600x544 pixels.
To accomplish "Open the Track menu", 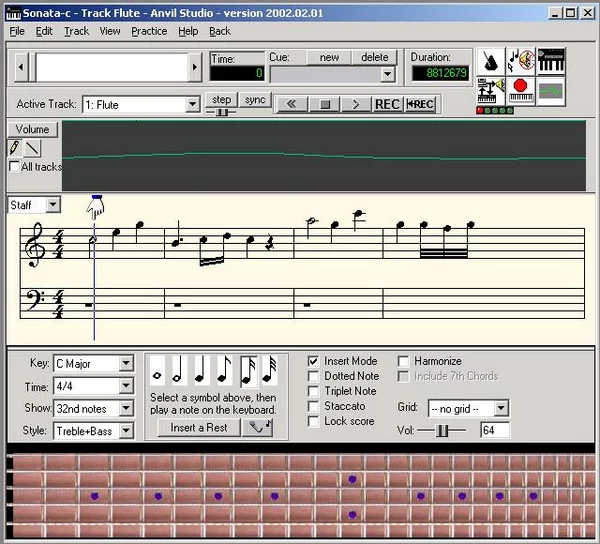I will [x=76, y=31].
